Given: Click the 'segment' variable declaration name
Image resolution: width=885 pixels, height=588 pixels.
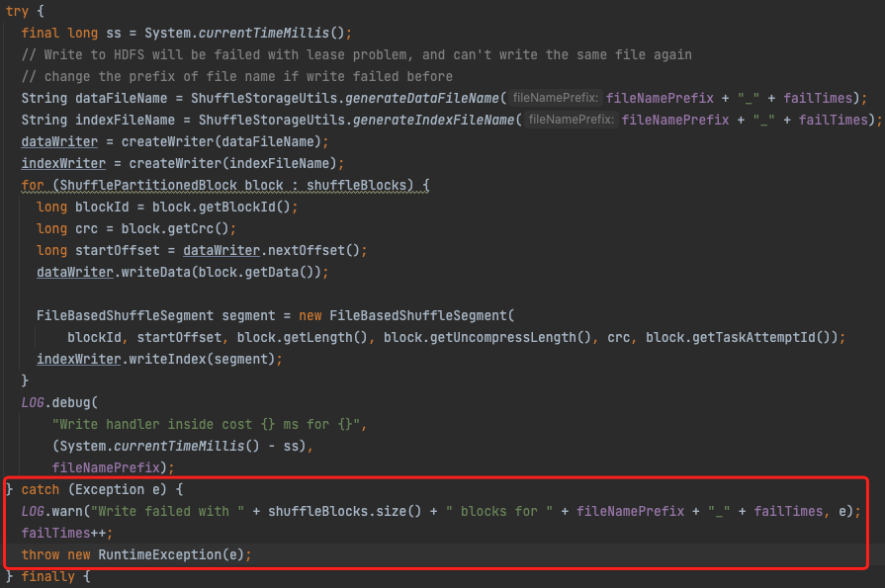Looking at the screenshot, I should (x=248, y=316).
